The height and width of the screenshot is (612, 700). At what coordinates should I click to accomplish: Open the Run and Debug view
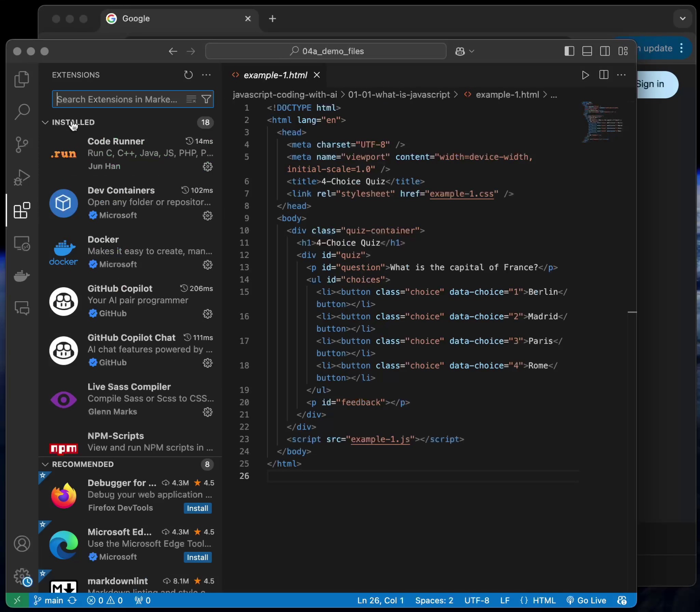click(22, 177)
